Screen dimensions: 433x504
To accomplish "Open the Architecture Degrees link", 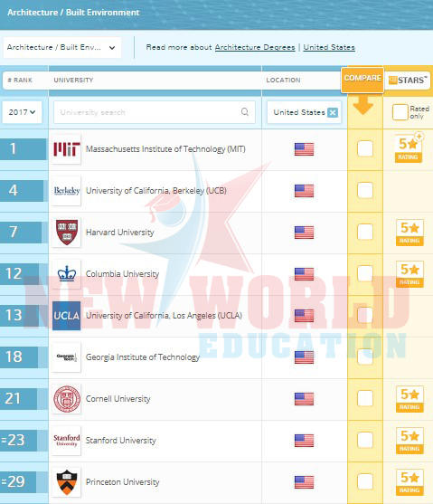I will pyautogui.click(x=255, y=47).
